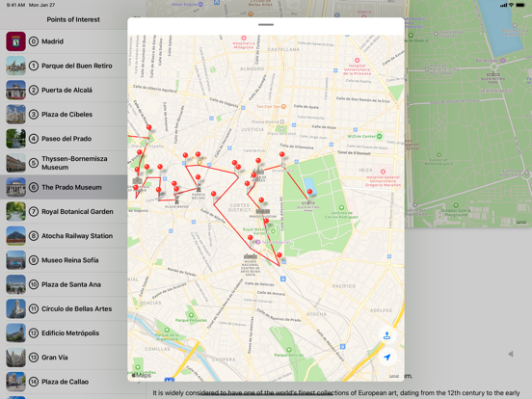Tap the Puerta del Sol landmark icon
Image resolution: width=532 pixels, height=399 pixels.
coord(199,188)
